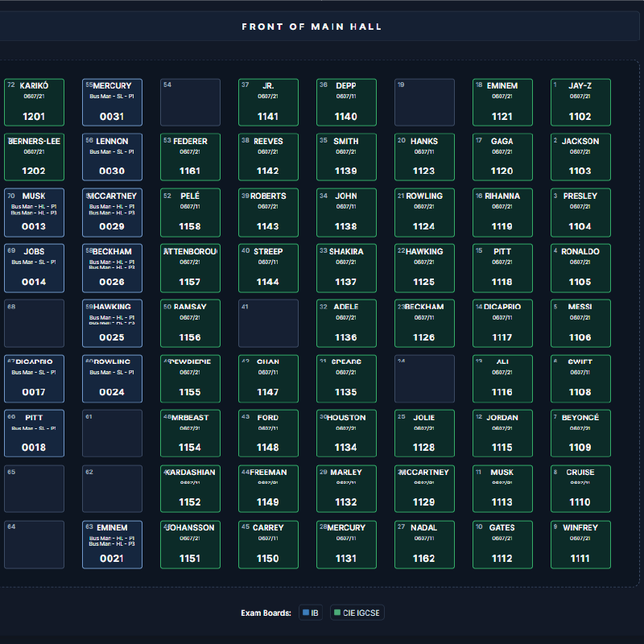Select DICAPRIO seat card 0017

(x=34, y=378)
